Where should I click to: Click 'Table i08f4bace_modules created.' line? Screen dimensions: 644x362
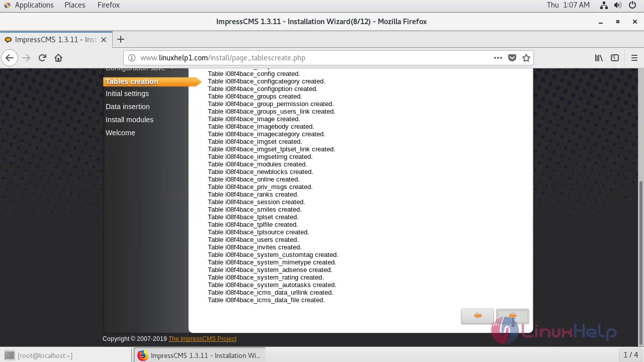257,164
